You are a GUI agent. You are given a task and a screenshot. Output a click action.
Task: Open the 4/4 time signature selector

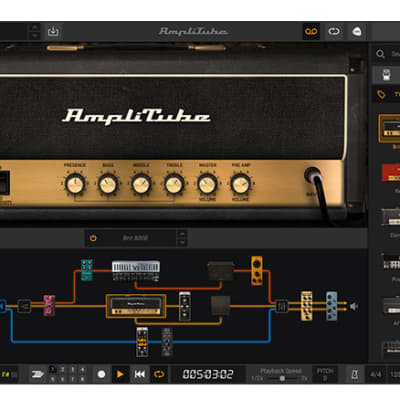tap(376, 374)
